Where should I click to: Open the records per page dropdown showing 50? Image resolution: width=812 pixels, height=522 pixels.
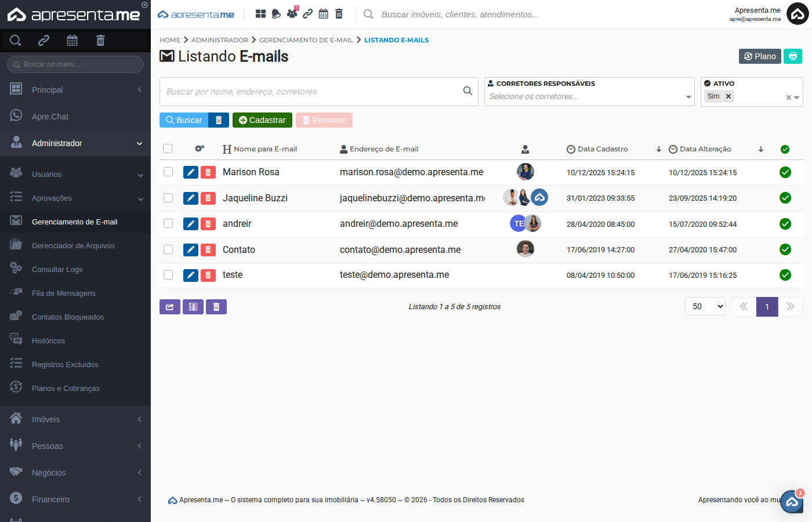[x=705, y=306]
